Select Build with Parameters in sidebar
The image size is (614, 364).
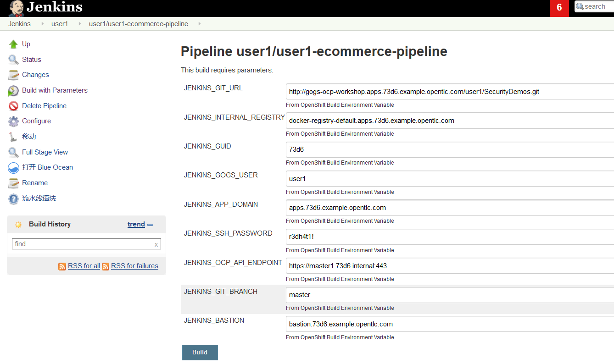55,90
